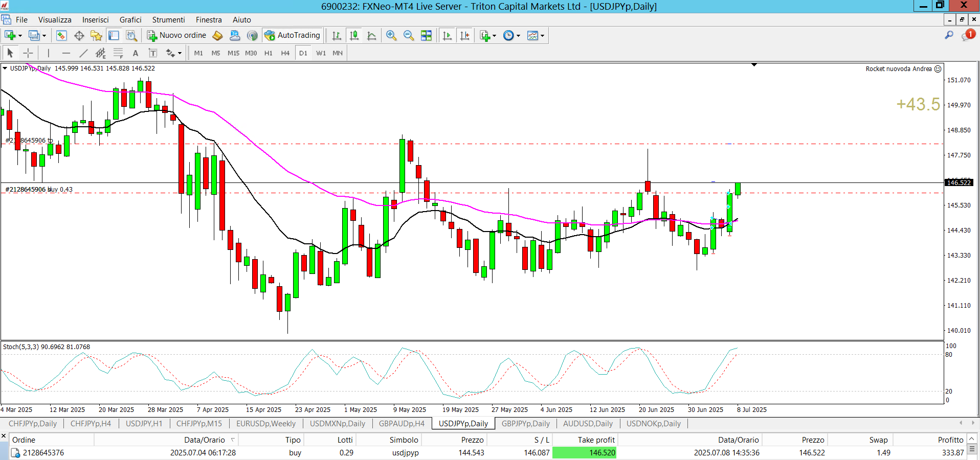This screenshot has height=460, width=980.
Task: Open the search magnifier icon
Action: [949, 35]
